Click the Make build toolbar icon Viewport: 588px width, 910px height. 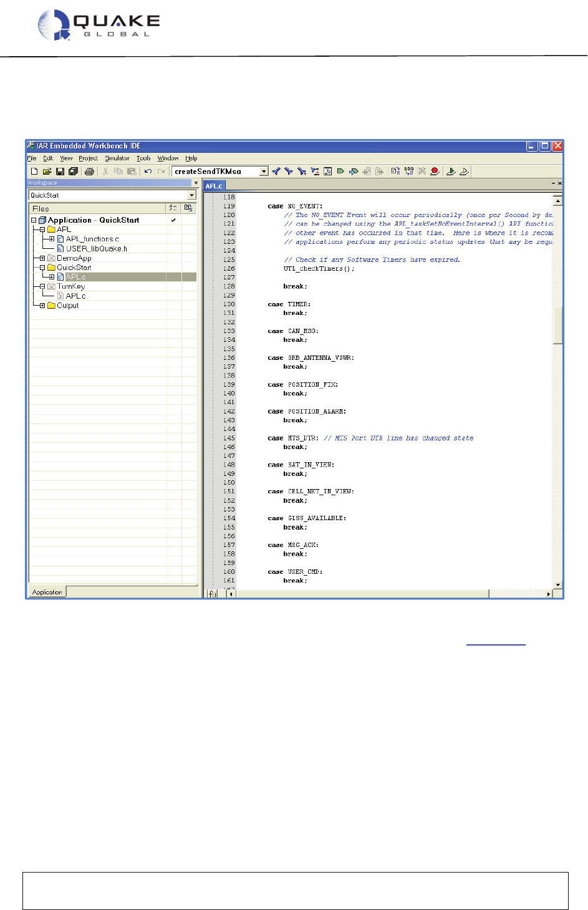[409, 171]
